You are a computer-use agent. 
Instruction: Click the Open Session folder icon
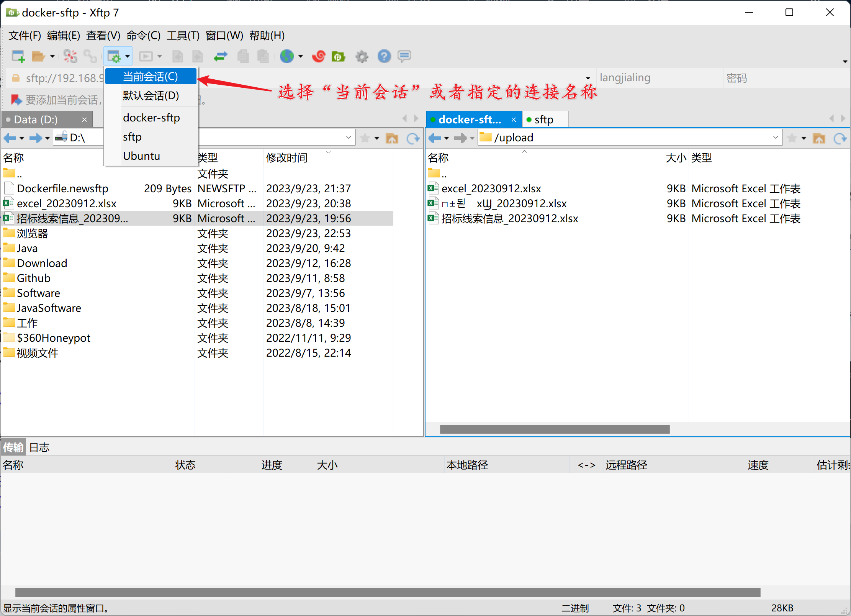coord(38,57)
